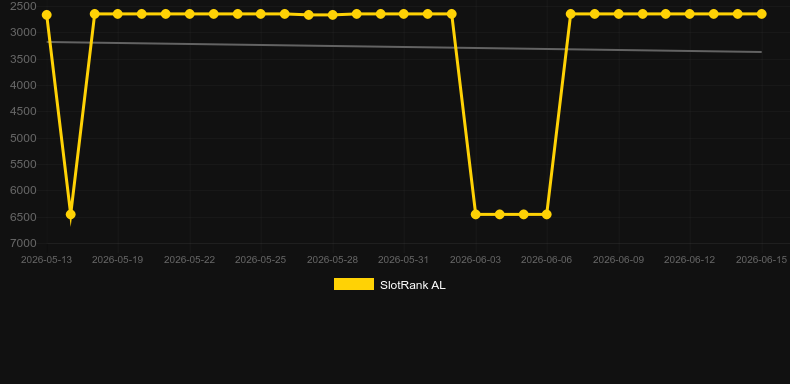Select the low data point at 2026-06-06
Viewport: 790px width, 384px height.
point(547,215)
